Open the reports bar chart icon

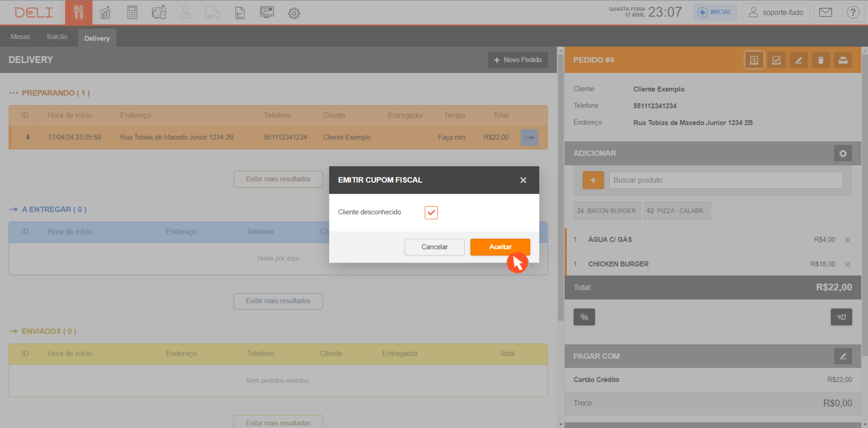point(105,12)
